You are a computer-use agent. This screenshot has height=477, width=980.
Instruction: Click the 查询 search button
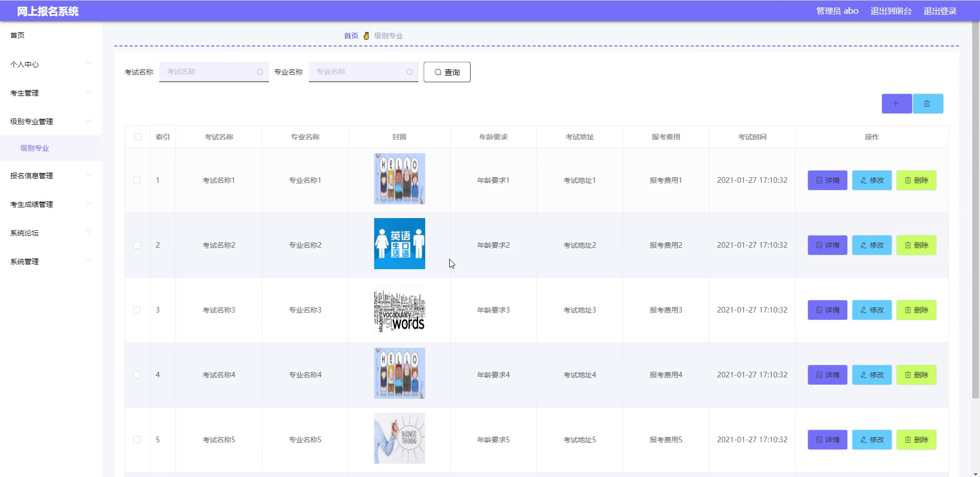(447, 72)
